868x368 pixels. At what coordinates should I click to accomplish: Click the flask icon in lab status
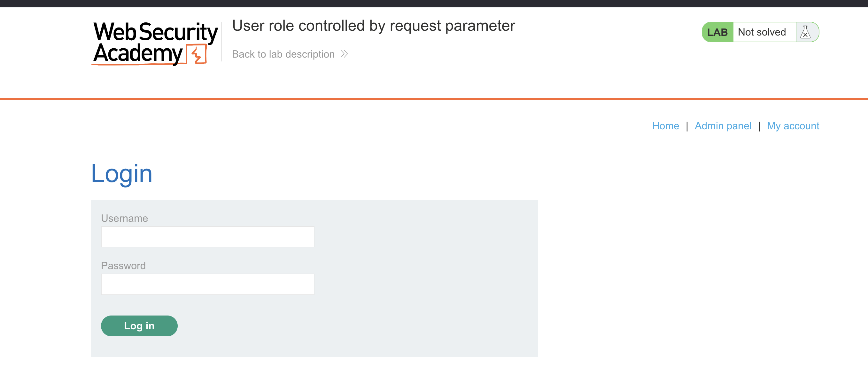(x=805, y=32)
